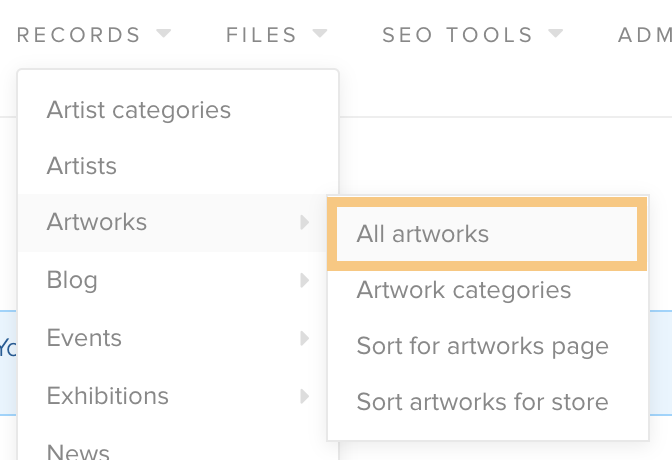Screen dimensions: 672x460
Task: Open the SEO Tools dropdown arrow
Action: 556,33
